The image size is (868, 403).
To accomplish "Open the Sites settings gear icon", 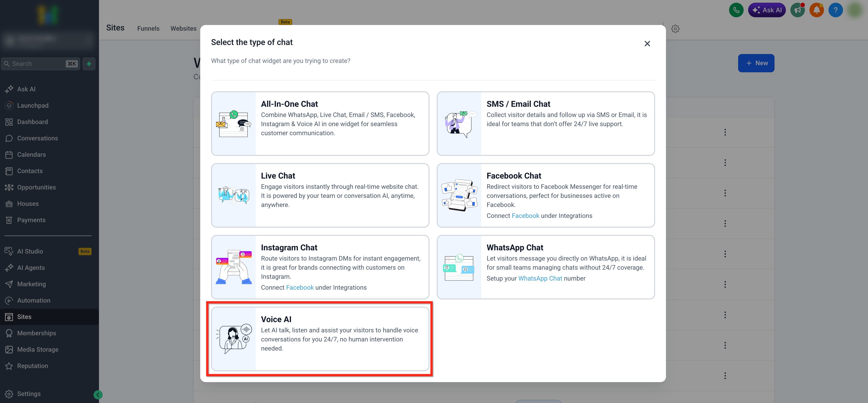I will [675, 29].
